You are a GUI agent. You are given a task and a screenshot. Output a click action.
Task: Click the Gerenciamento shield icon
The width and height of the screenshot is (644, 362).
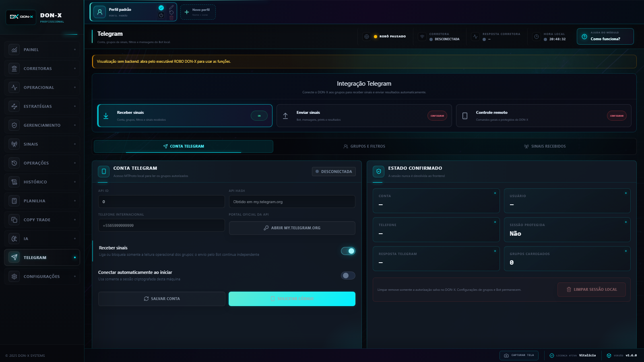click(x=14, y=125)
